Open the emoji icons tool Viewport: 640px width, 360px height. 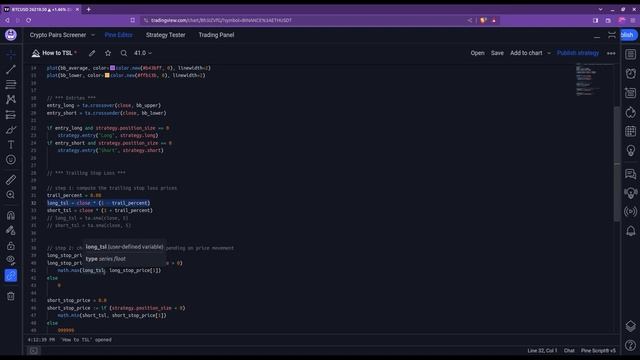11,160
